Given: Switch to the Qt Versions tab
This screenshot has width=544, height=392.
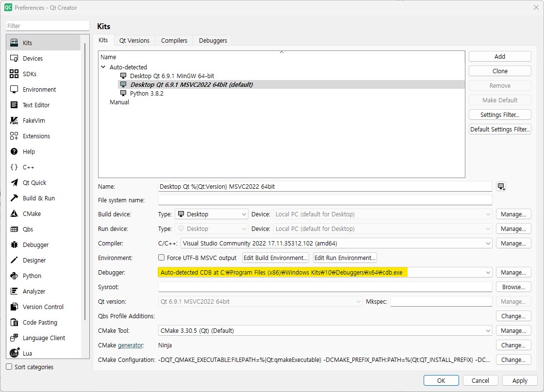Looking at the screenshot, I should tap(134, 41).
